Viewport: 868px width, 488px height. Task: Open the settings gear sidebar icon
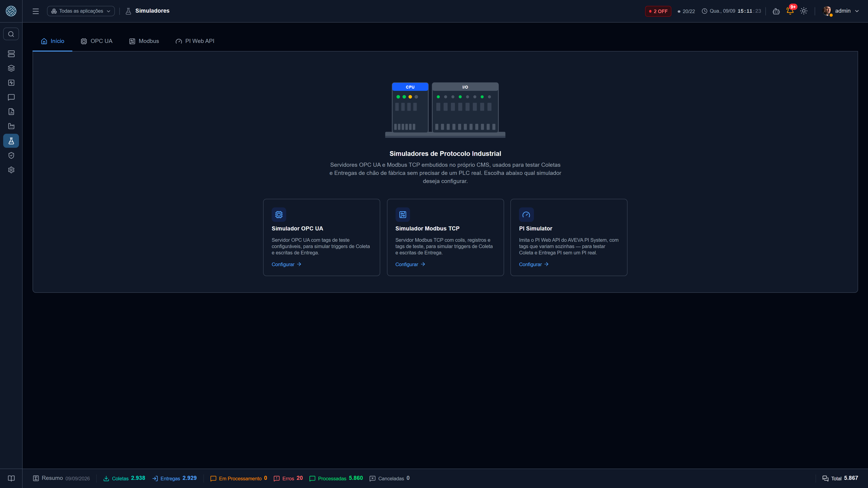click(x=11, y=170)
